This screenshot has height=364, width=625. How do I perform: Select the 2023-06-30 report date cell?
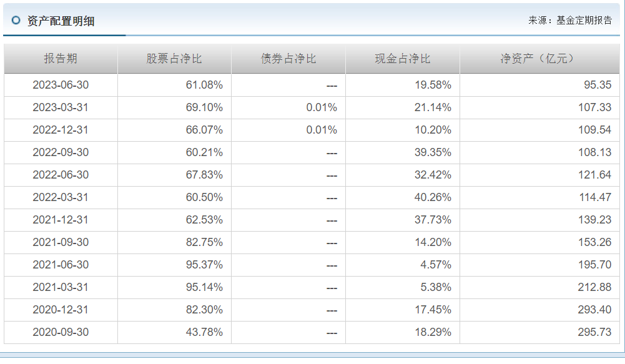point(61,85)
